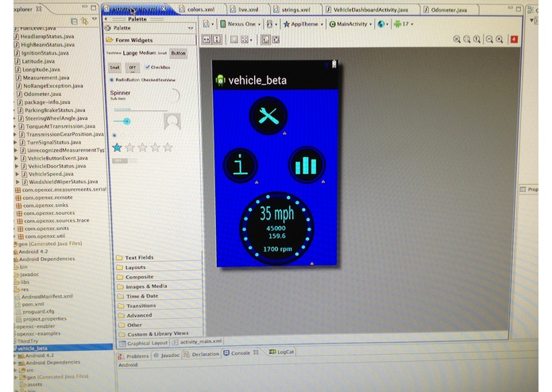
Task: Switch to activity_main.xml source tab at bottom
Action: (197, 341)
